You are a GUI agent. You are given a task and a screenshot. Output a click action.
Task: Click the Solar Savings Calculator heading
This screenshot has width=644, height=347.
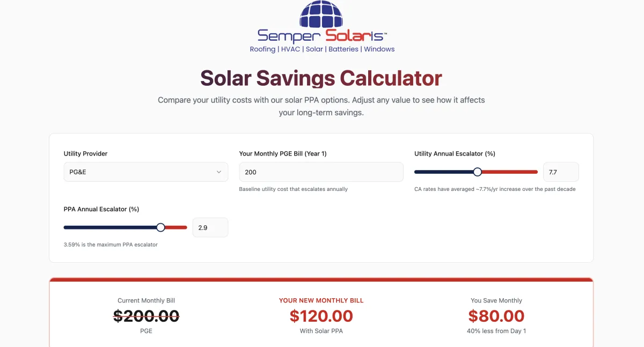pyautogui.click(x=321, y=78)
